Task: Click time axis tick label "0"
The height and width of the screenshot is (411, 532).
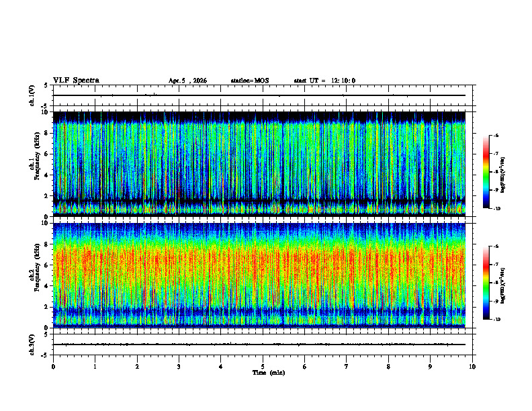Action: (x=53, y=367)
